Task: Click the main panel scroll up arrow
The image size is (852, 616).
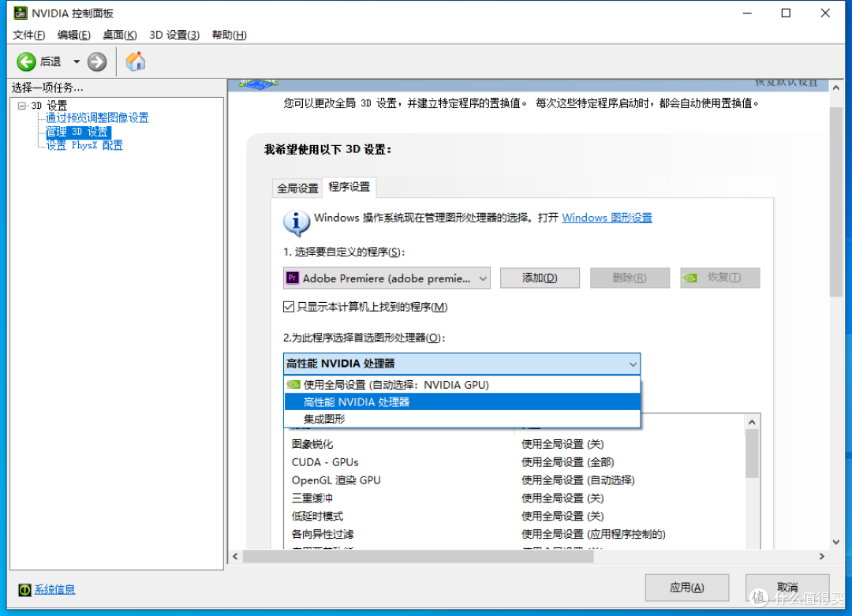Action: (836, 88)
